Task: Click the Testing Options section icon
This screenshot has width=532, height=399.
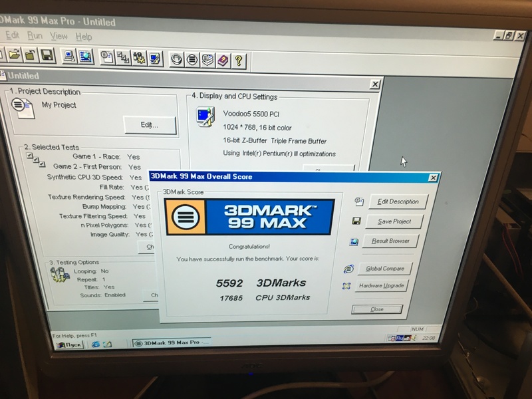Action: coord(60,275)
